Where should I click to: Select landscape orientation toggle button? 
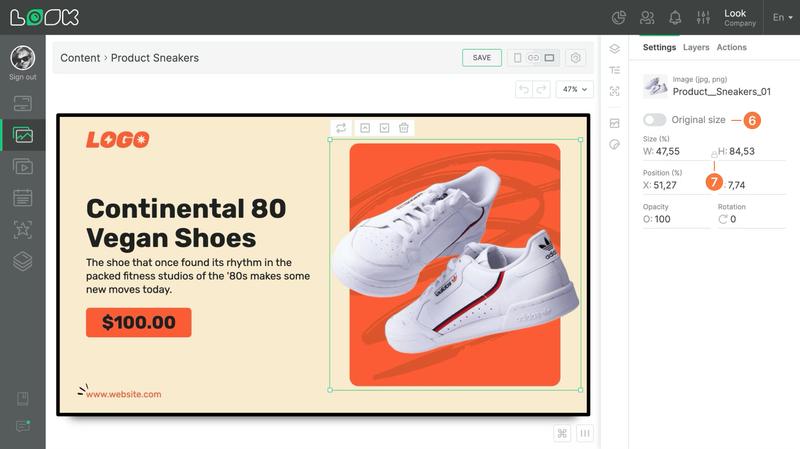pyautogui.click(x=549, y=58)
